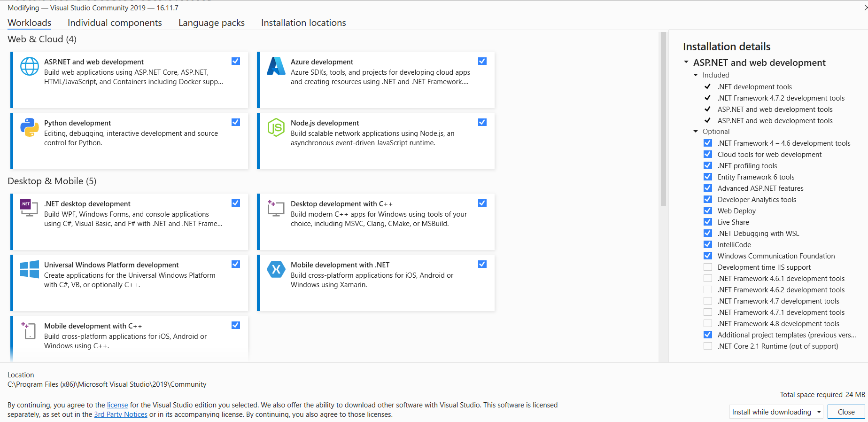Screen dimensions: 868x422
Task: Open the 3rd Party Notices link
Action: [121, 414]
